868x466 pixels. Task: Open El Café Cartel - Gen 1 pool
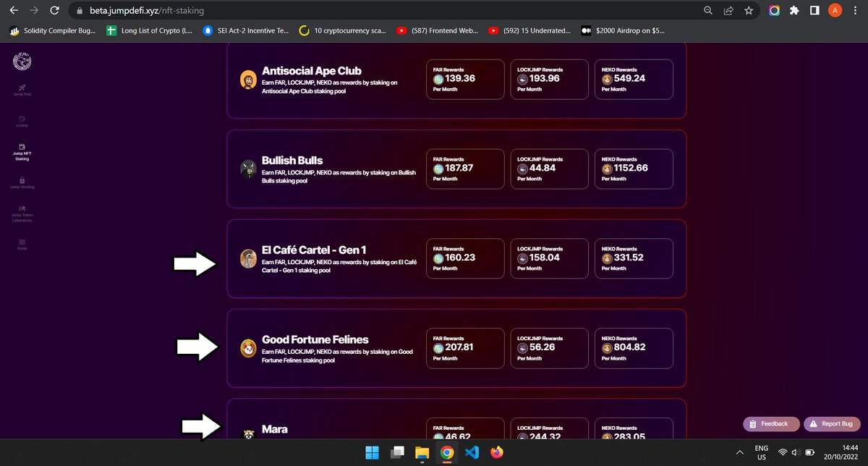456,259
